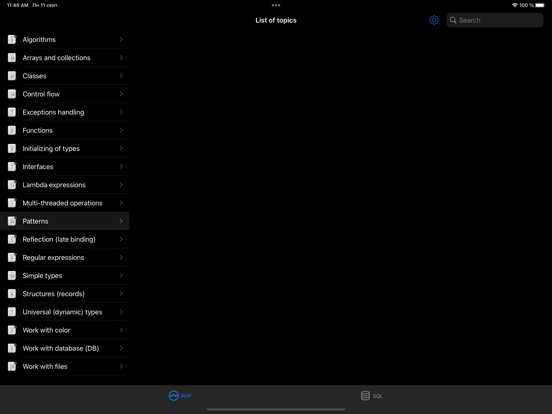
Task: Tap the Functions document icon
Action: coord(12,130)
